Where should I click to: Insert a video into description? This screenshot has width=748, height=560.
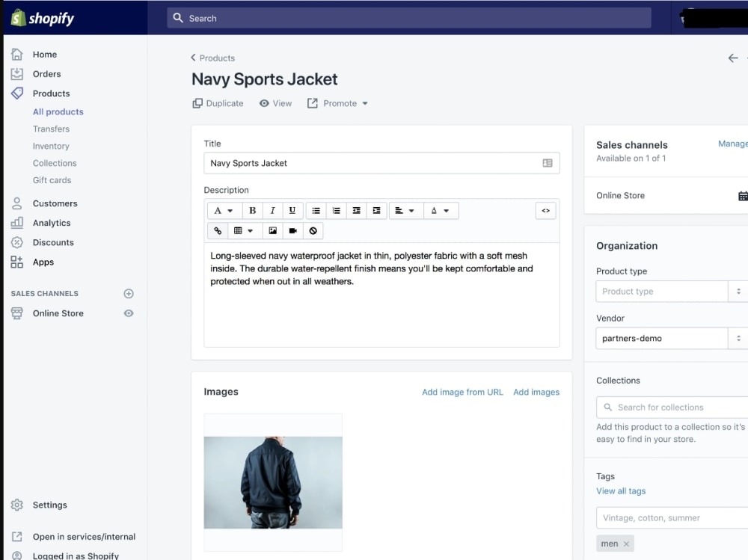coord(293,231)
